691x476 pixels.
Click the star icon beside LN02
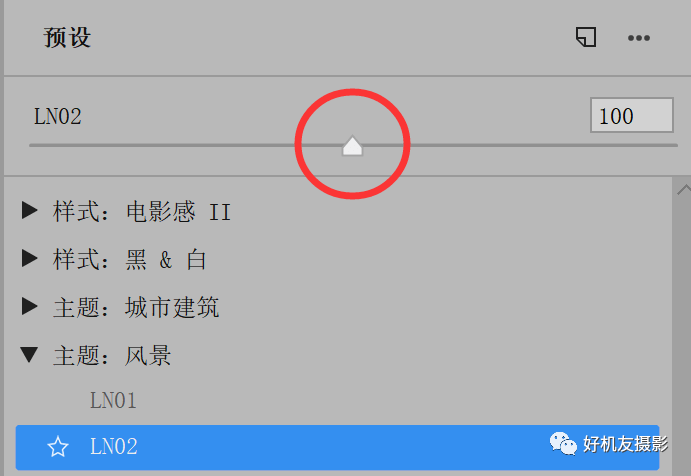click(58, 446)
